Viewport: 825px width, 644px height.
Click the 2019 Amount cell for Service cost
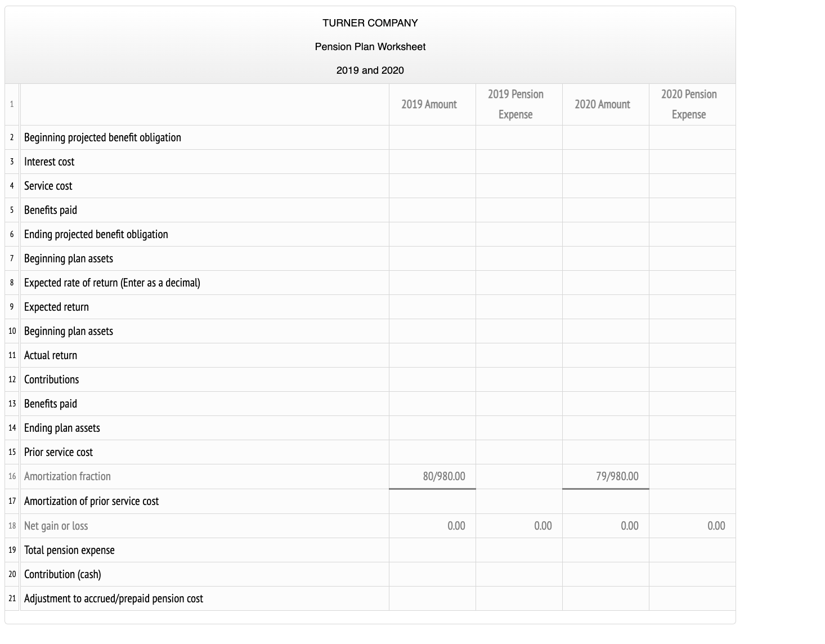point(432,186)
